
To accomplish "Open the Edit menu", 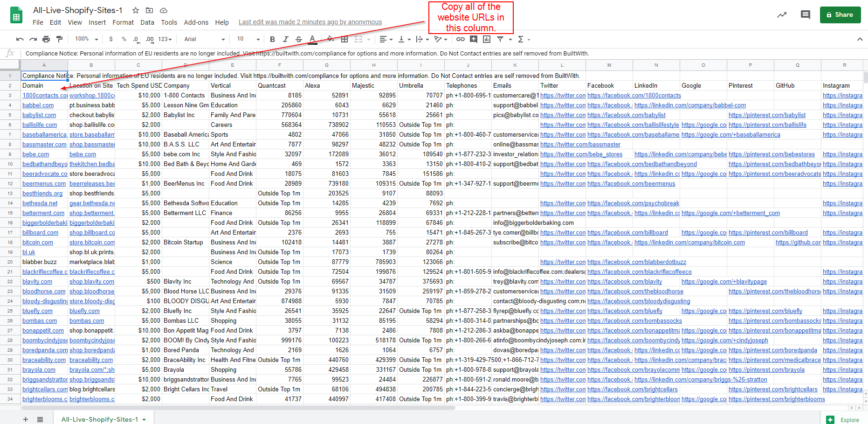I will 55,22.
